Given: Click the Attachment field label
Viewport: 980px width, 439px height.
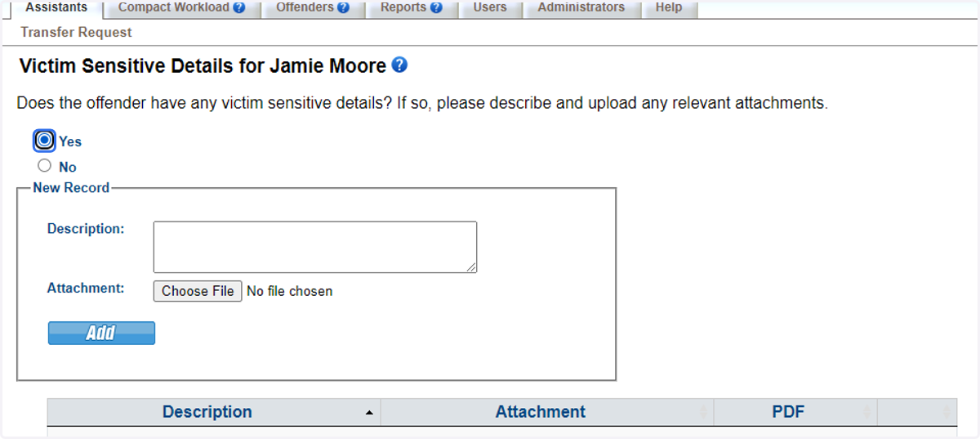Looking at the screenshot, I should (86, 288).
